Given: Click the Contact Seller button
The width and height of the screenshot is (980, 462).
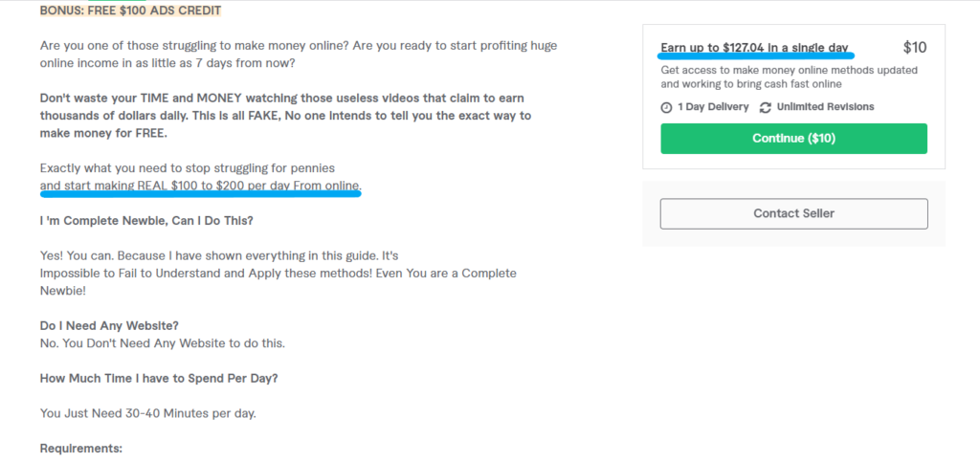Looking at the screenshot, I should click(x=793, y=213).
